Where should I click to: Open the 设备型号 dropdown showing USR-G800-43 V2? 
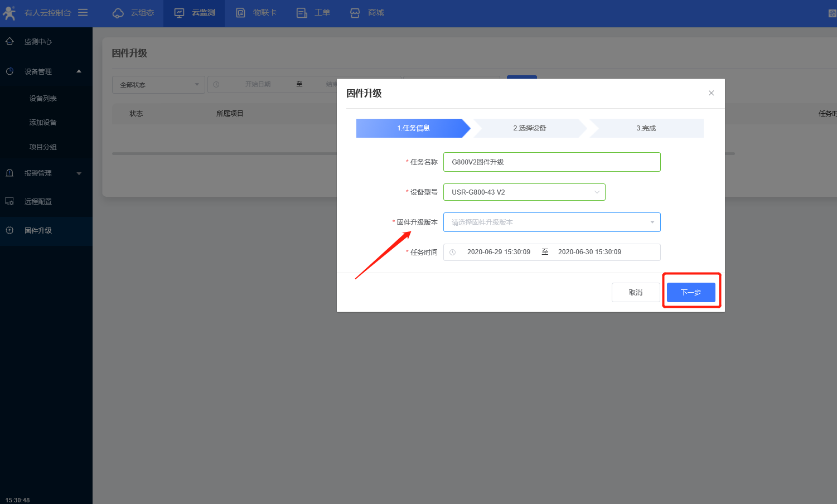(524, 192)
